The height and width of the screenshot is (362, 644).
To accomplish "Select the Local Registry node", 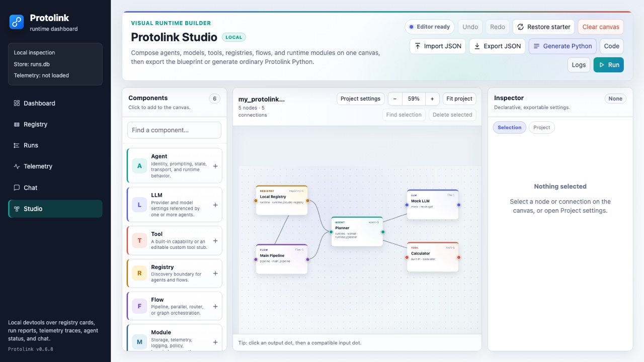I will click(282, 200).
